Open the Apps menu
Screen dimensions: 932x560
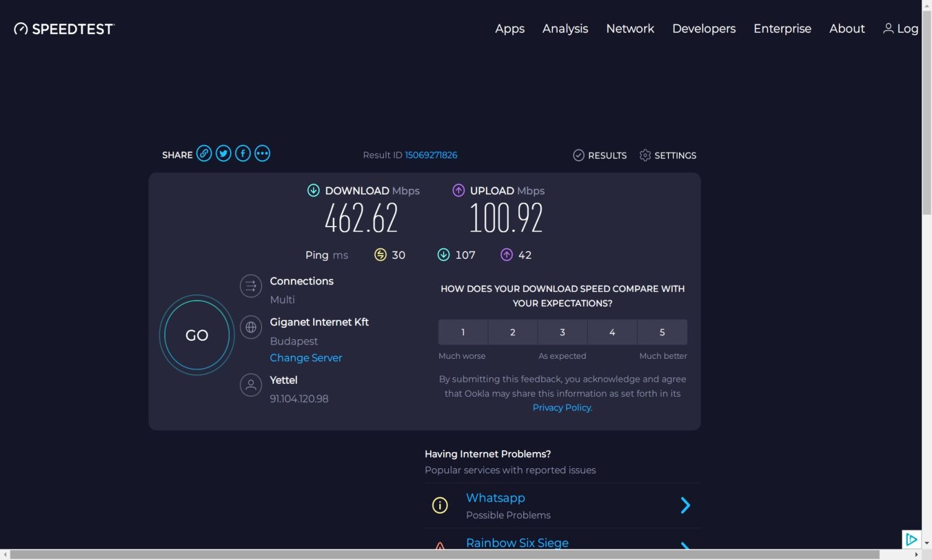tap(509, 29)
